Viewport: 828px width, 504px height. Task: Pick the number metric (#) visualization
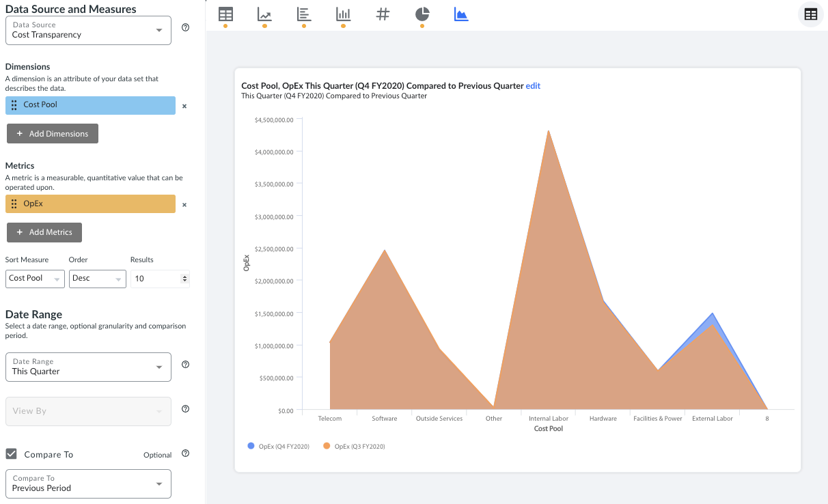point(383,14)
